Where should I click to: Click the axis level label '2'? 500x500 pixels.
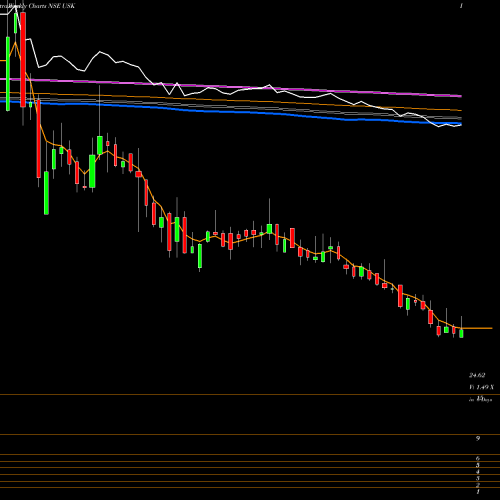pos(478,485)
